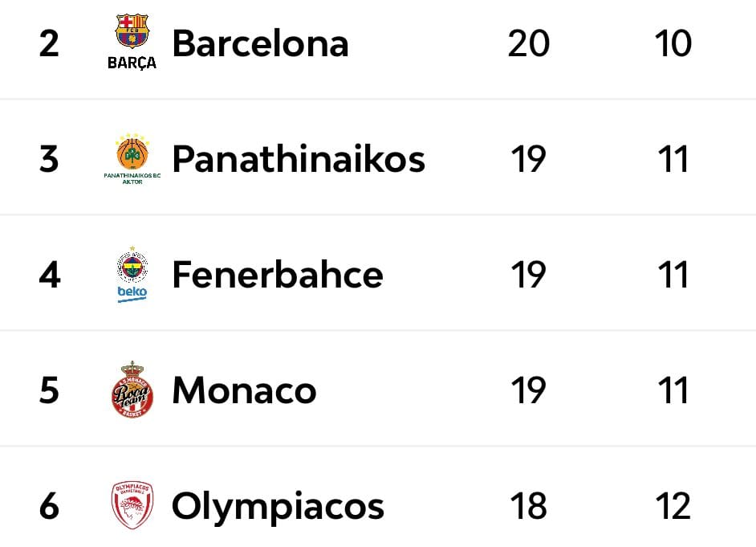Click Barcelona's 20 wins value
This screenshot has height=547, width=756.
[x=528, y=43]
